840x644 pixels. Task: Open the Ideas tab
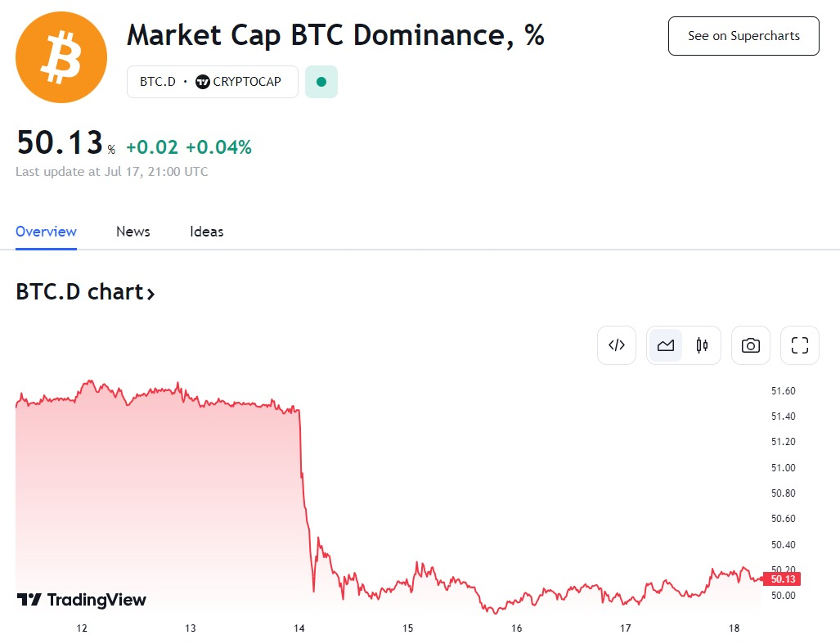207,232
